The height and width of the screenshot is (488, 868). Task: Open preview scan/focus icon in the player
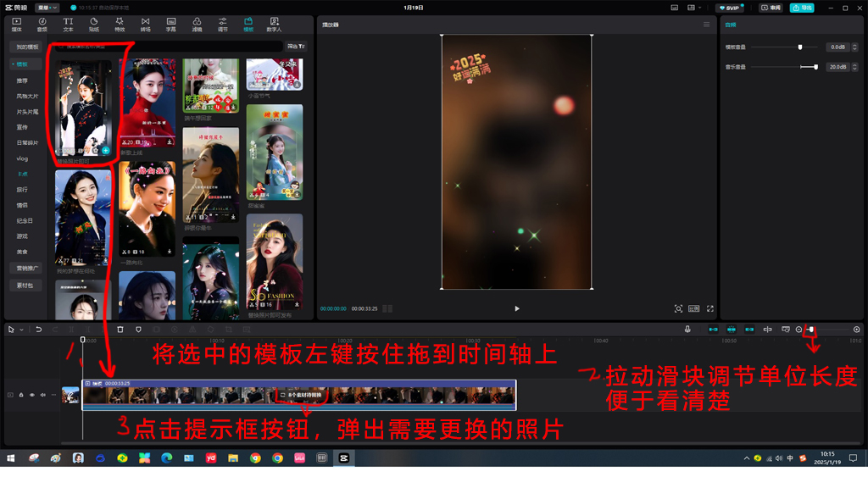coord(678,308)
